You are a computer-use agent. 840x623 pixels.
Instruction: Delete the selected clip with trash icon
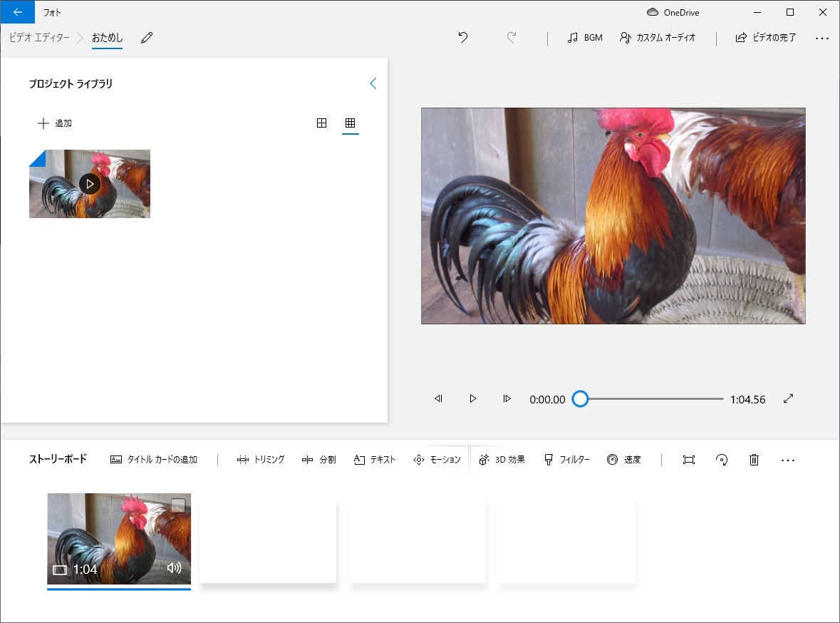[x=755, y=460]
